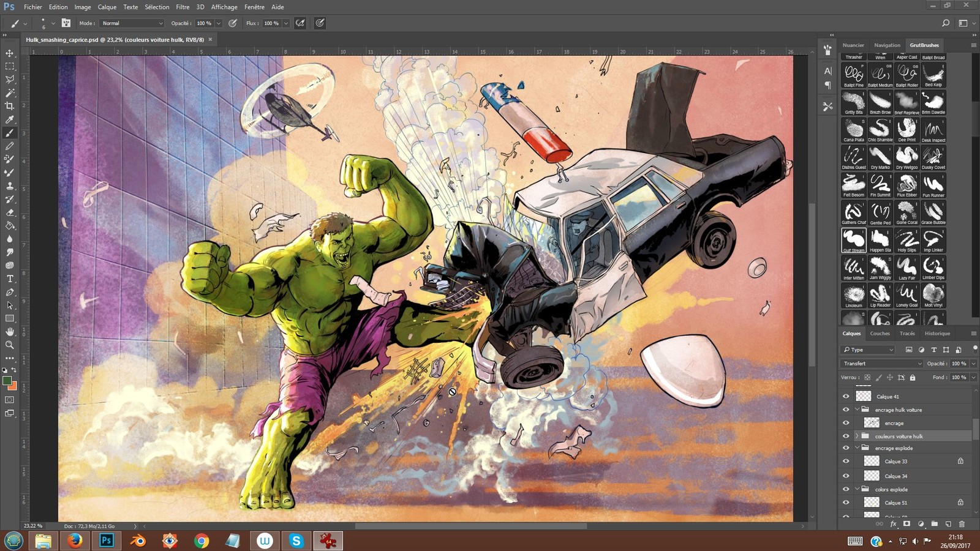Create a new layer
The image size is (980, 551).
[948, 524]
